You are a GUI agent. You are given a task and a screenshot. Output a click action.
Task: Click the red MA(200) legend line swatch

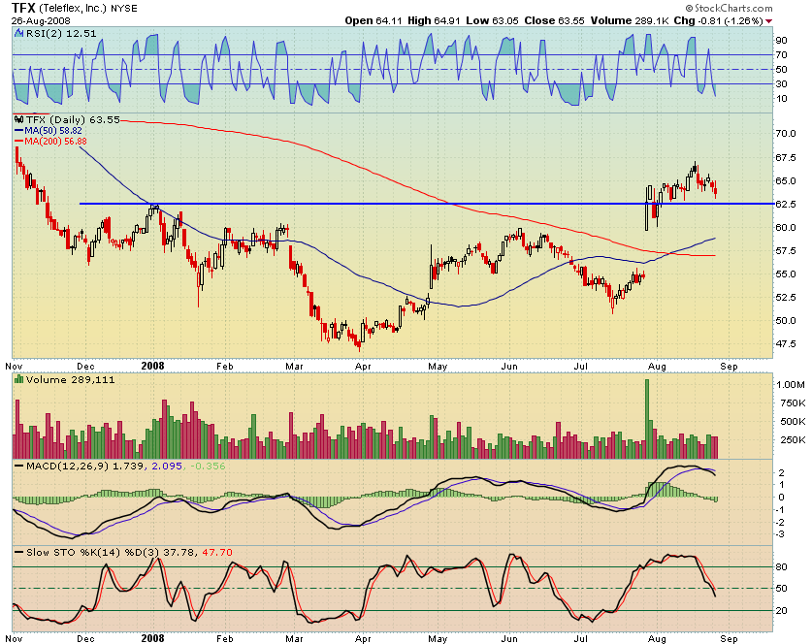tap(19, 142)
